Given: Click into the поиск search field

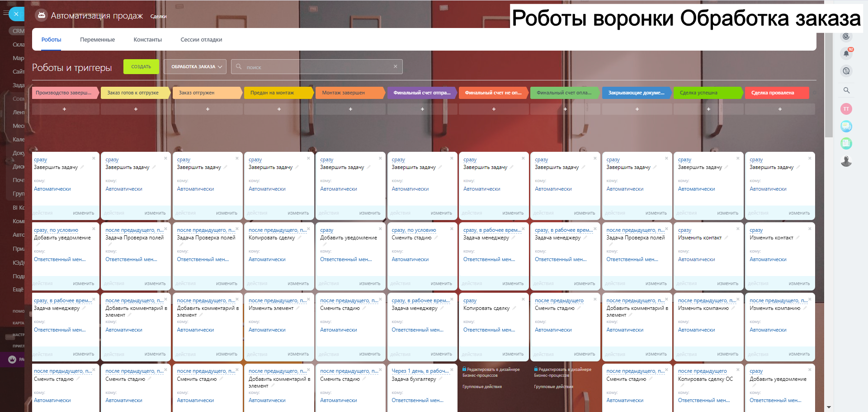Looking at the screenshot, I should (x=316, y=66).
